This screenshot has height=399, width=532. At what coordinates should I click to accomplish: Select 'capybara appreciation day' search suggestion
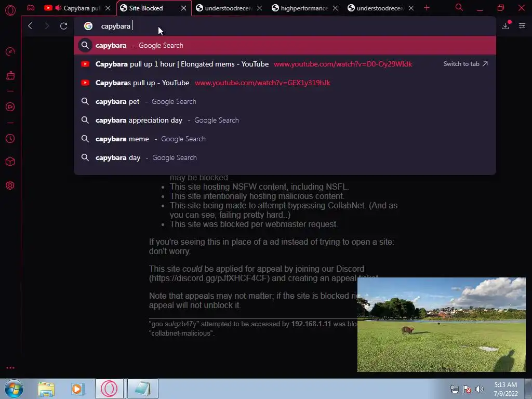[285, 120]
